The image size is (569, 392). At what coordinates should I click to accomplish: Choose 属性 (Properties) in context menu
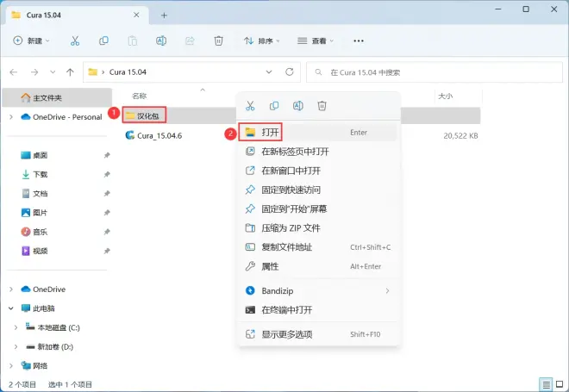point(318,266)
